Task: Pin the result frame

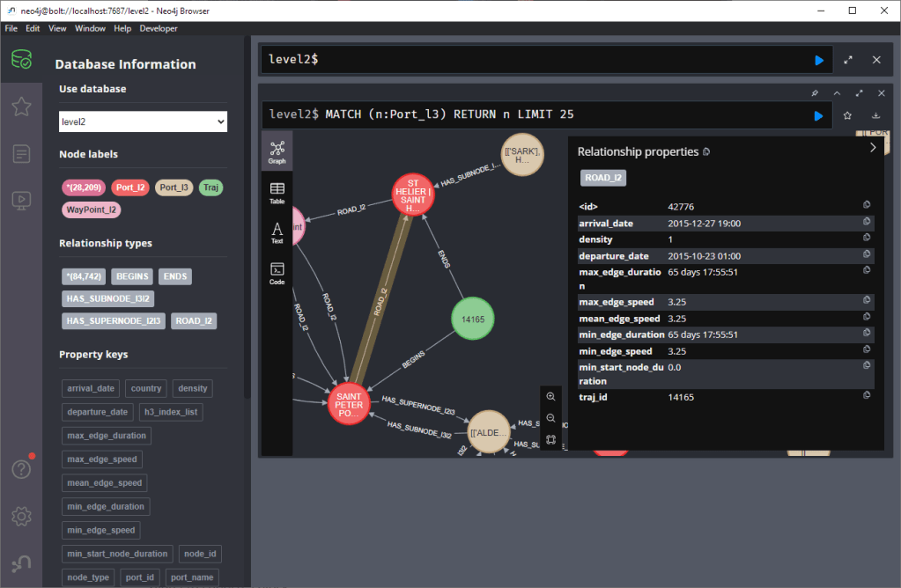Action: [x=815, y=92]
